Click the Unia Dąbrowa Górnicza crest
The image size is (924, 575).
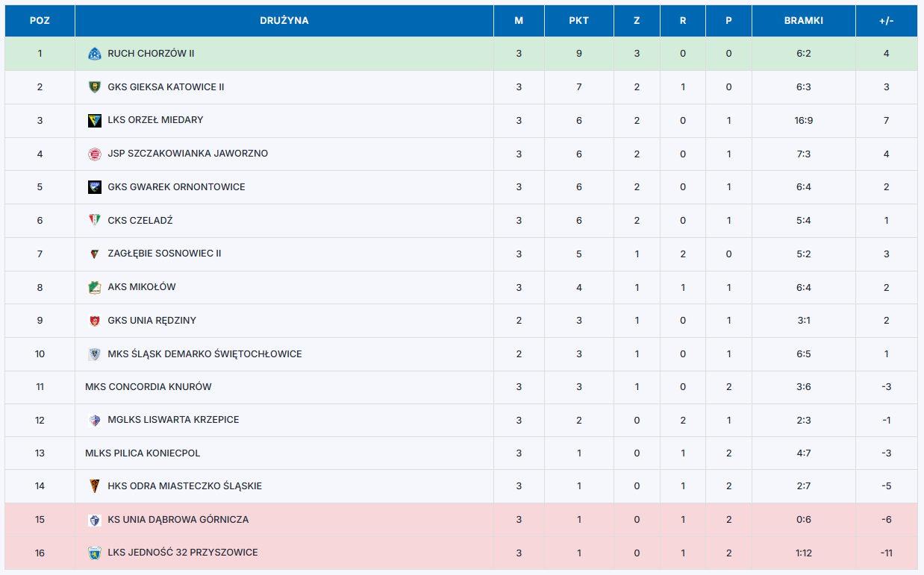[94, 520]
